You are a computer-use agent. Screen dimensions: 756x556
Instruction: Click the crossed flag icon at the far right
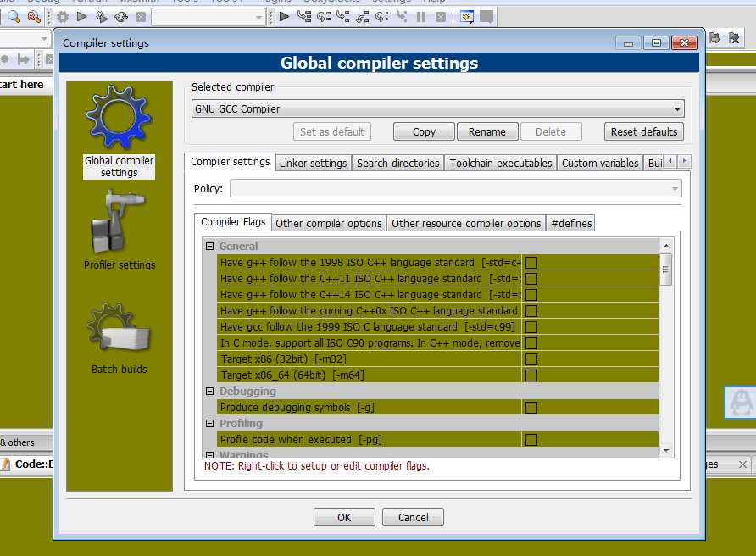734,38
